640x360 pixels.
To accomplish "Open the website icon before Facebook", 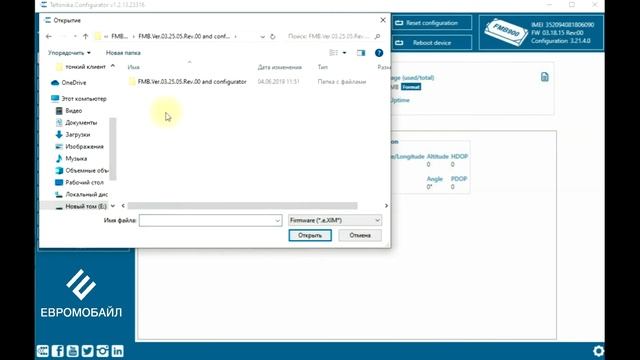I will pos(43,351).
